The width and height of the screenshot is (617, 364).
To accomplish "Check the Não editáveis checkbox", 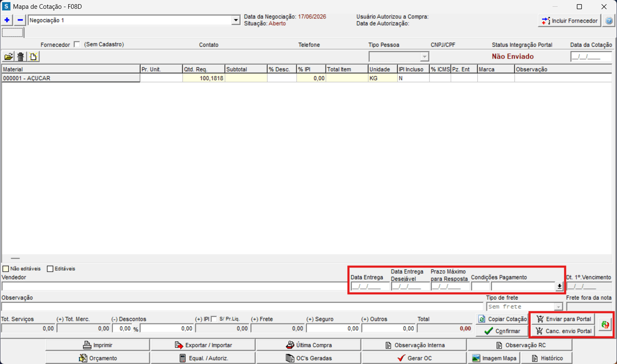I will (x=6, y=269).
